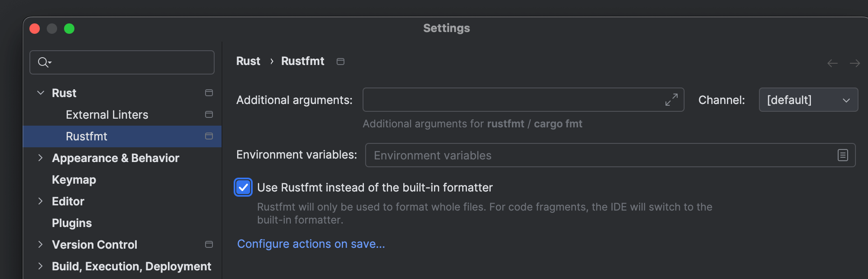Screen dimensions: 868x279
Task: Click the project-level icon beside Rust tree item
Action: (209, 93)
